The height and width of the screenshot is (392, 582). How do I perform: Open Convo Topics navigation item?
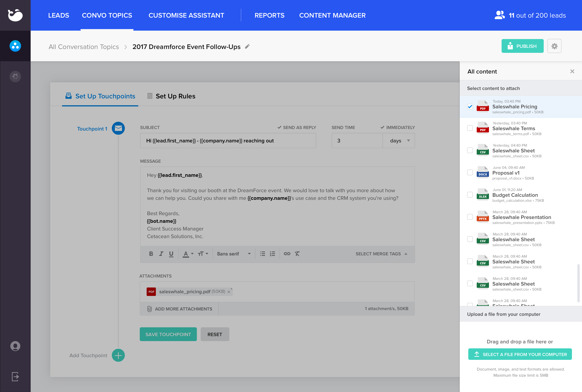click(x=107, y=15)
